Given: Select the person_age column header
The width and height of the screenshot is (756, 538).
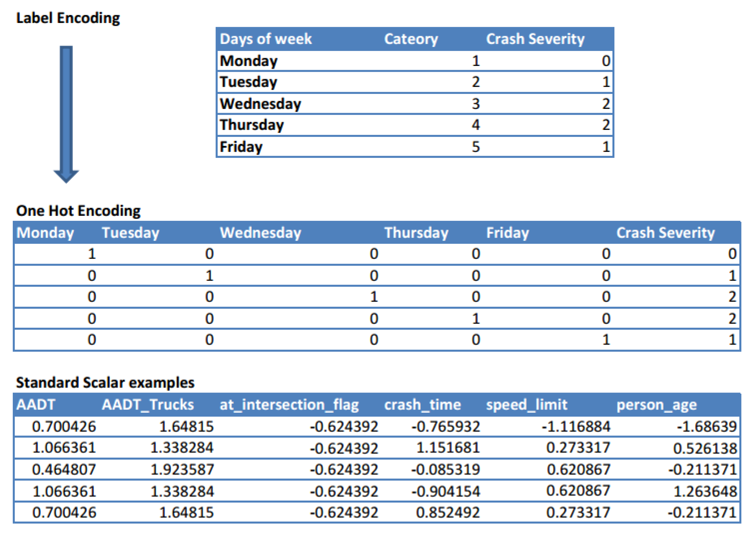Looking at the screenshot, I should [x=656, y=405].
